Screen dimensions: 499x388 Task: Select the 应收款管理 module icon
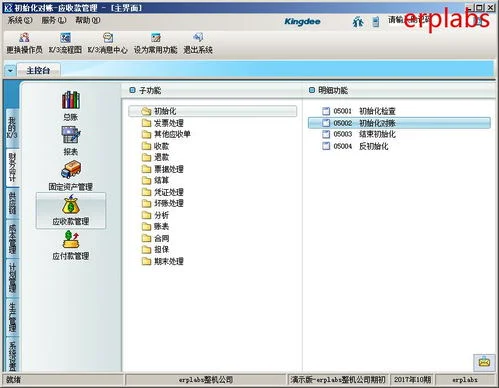point(71,211)
